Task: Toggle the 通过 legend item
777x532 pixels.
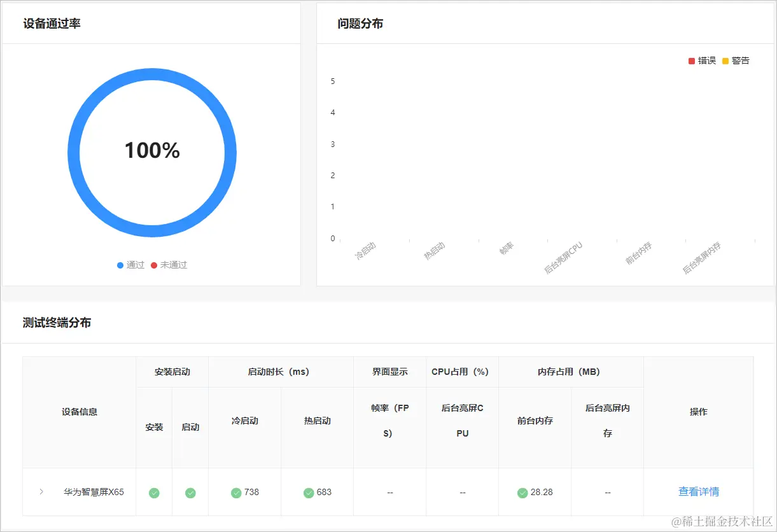Action: tap(130, 265)
